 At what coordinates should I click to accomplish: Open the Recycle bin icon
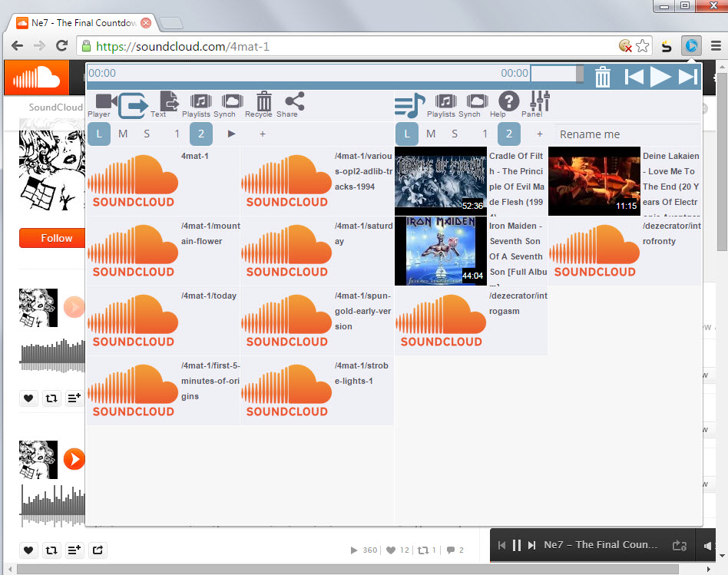[263, 101]
